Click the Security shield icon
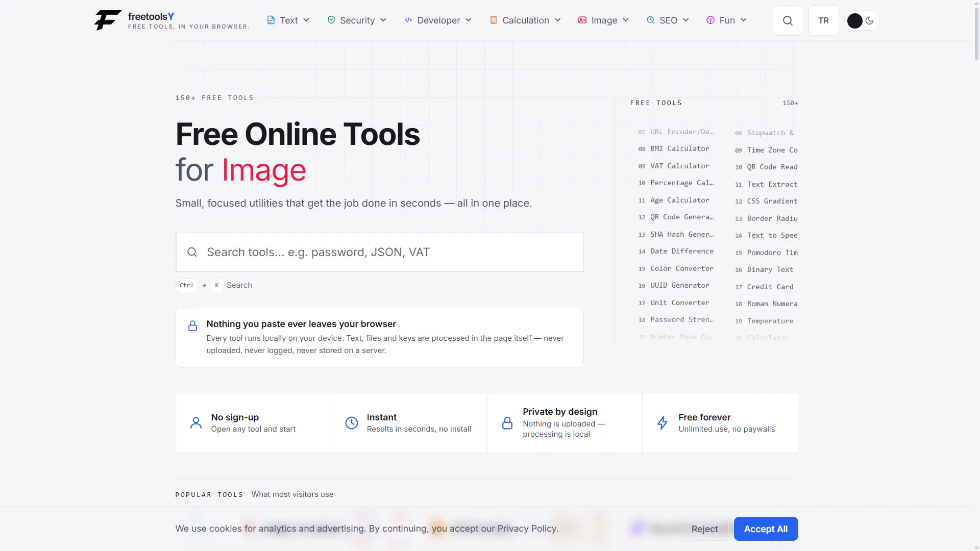 point(331,20)
